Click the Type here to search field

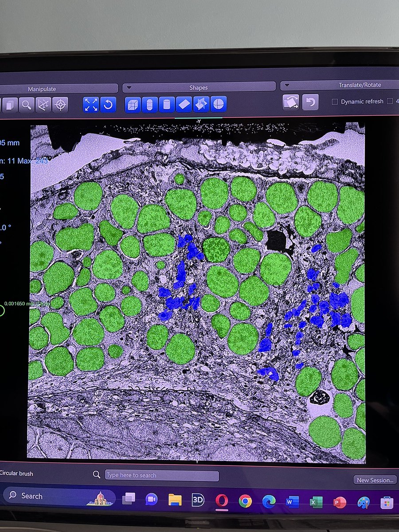pos(162,475)
